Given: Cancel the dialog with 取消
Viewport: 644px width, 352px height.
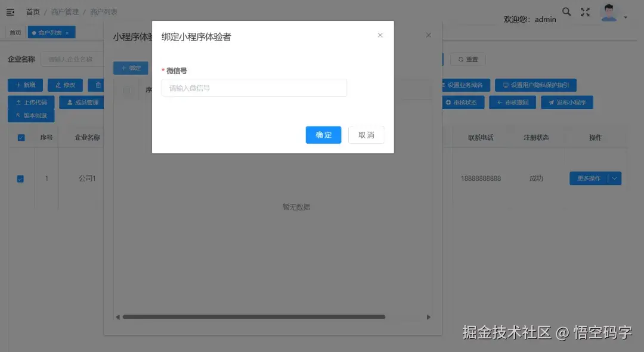Looking at the screenshot, I should (366, 135).
